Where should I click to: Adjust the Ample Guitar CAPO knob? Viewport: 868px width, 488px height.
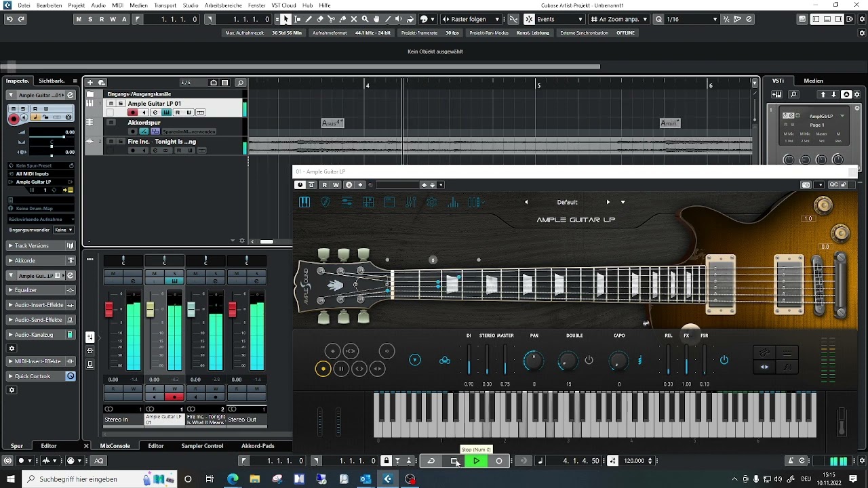pos(618,361)
